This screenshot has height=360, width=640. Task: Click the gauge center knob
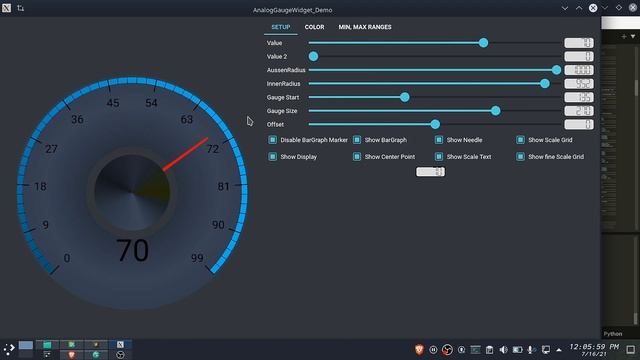pos(131,192)
